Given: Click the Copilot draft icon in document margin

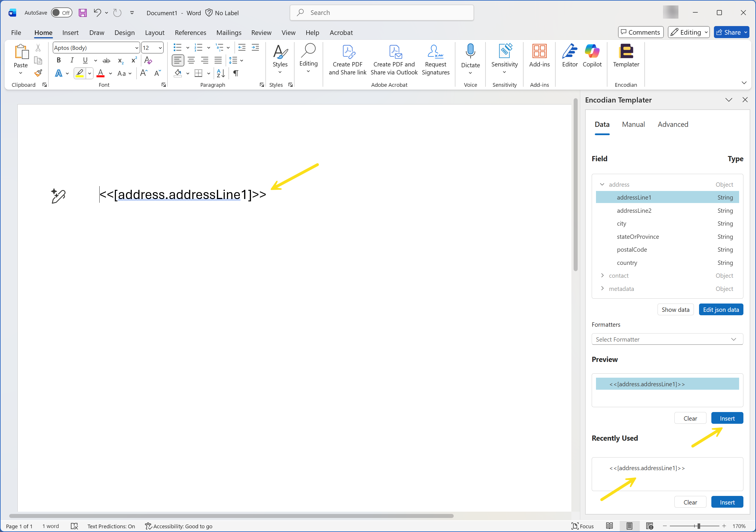Looking at the screenshot, I should (58, 196).
